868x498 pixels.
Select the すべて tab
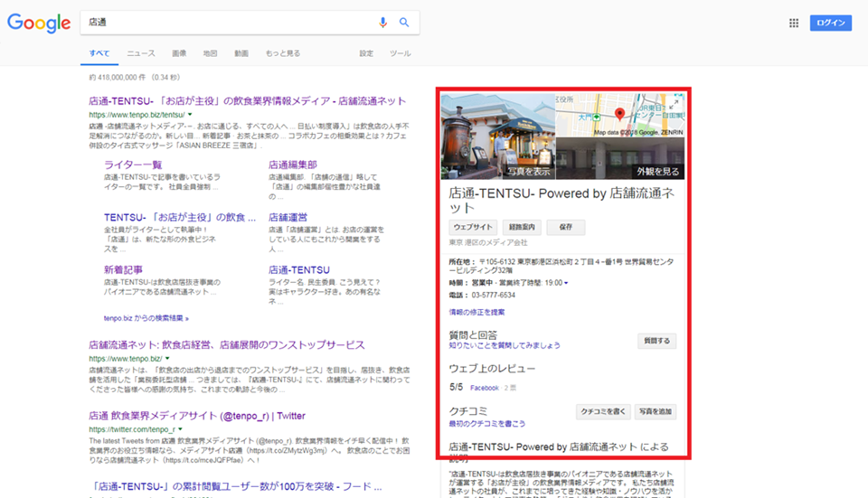[x=99, y=53]
